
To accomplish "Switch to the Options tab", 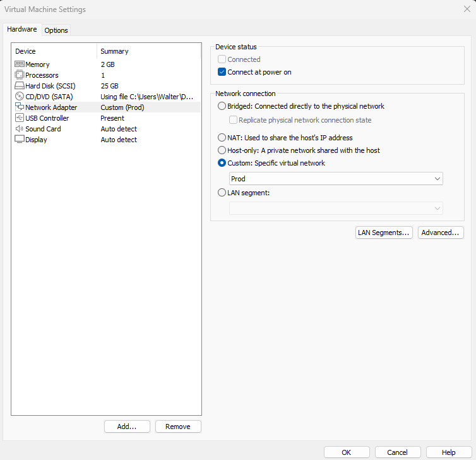I will pos(56,30).
